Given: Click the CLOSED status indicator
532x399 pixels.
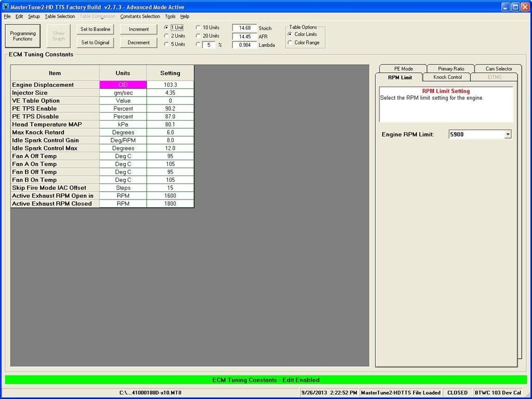Looking at the screenshot, I should tap(457, 393).
